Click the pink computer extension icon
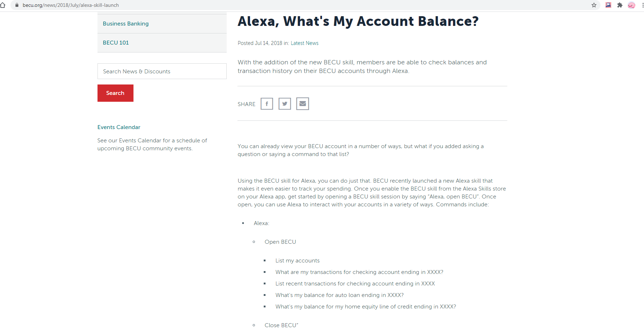The width and height of the screenshot is (644, 334). tap(608, 5)
